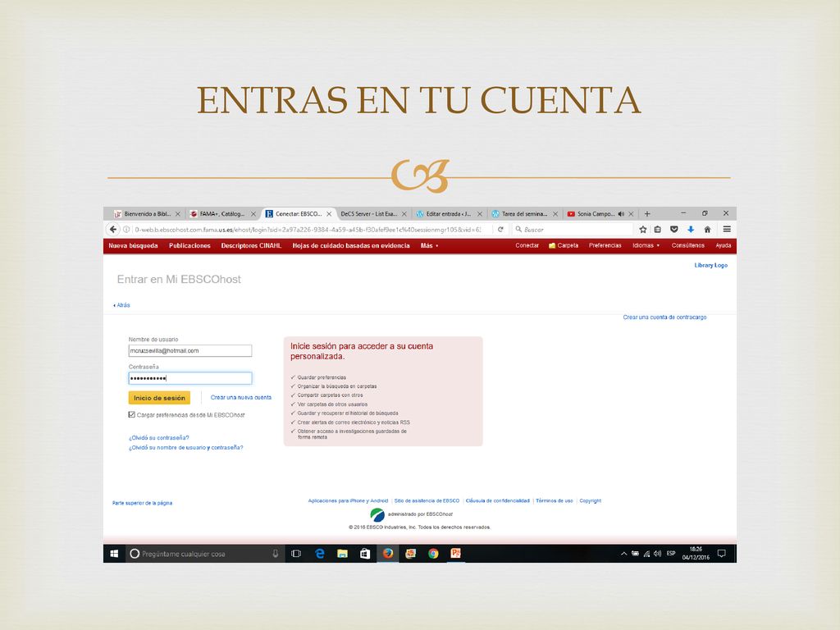Go back with the Atrás link
Screen dimensions: 840x630
[121, 305]
